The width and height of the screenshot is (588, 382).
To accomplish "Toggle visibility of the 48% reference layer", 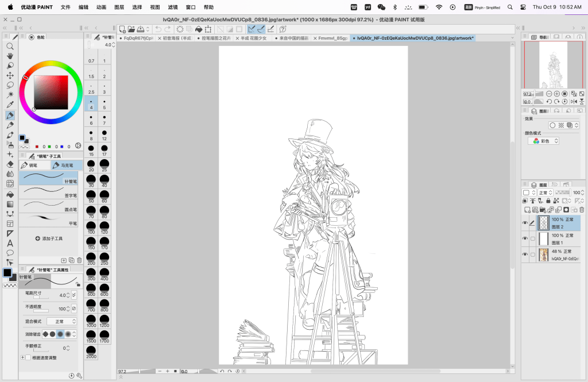I will pos(525,254).
